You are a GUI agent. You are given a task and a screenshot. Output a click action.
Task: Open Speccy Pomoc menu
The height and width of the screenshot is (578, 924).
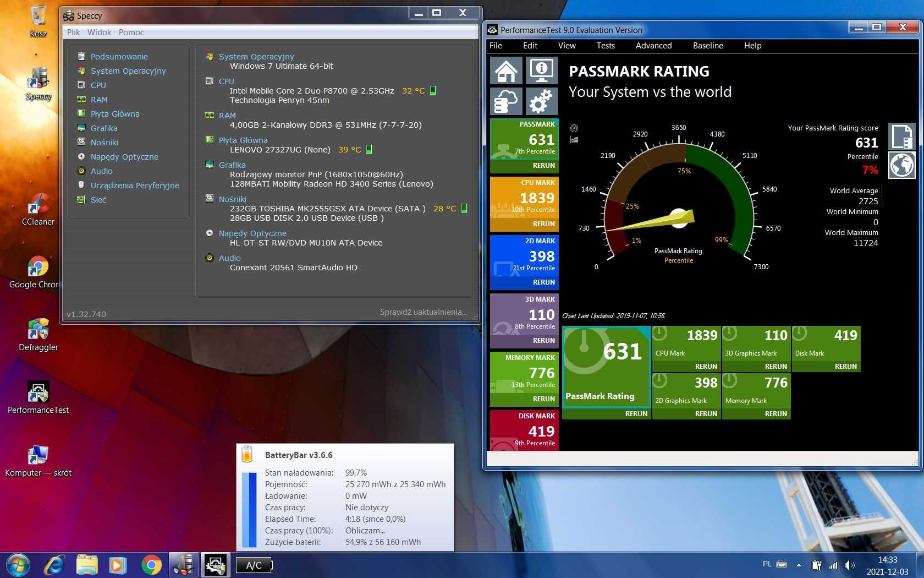(131, 32)
